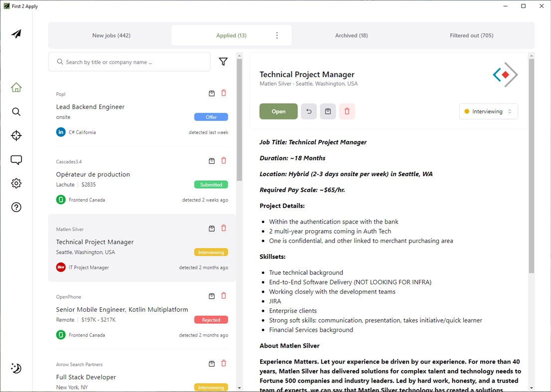Toggle dark mode moon icon

[16, 368]
